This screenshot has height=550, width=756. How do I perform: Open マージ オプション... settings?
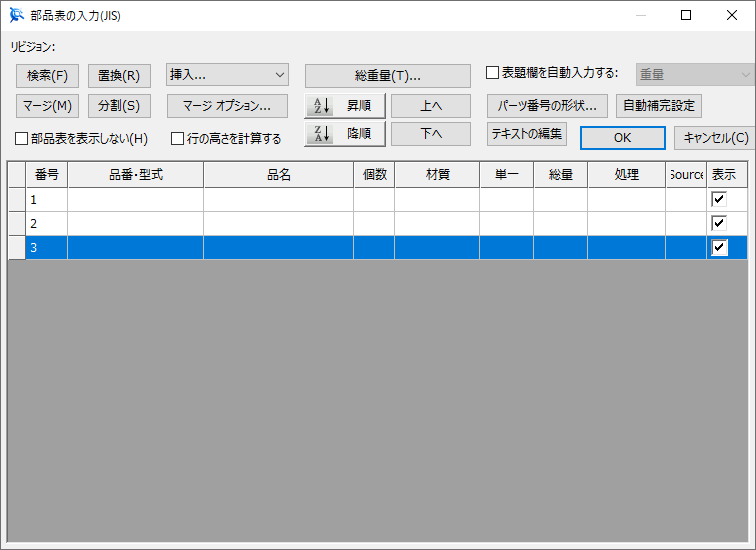pos(227,106)
